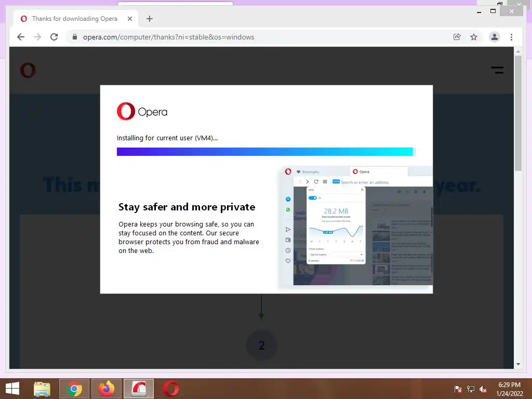
Task: Click the Opera installer taskbar button
Action: click(x=138, y=389)
